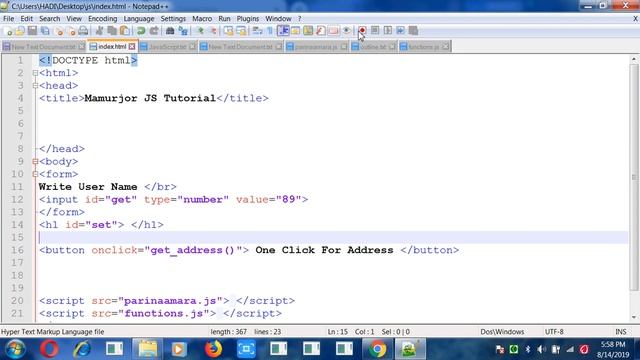Click the 'length : 367' status bar entry
The width and height of the screenshot is (640, 360).
pos(229,332)
